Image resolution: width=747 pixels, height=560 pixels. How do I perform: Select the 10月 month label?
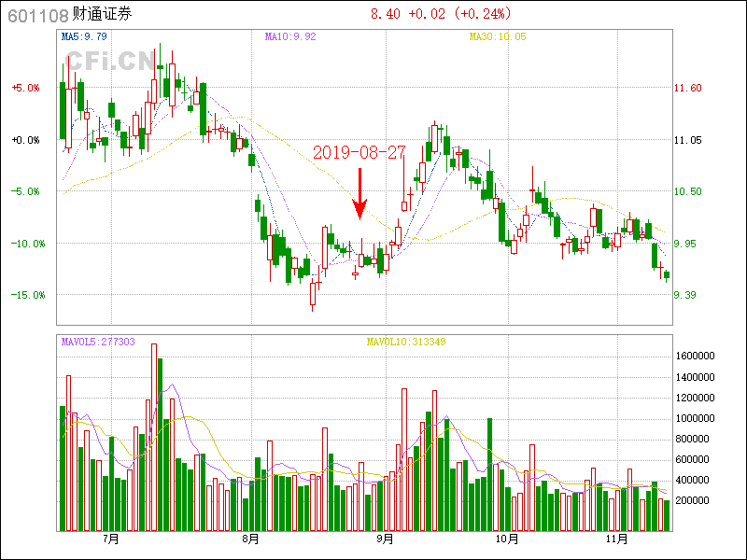click(x=505, y=539)
